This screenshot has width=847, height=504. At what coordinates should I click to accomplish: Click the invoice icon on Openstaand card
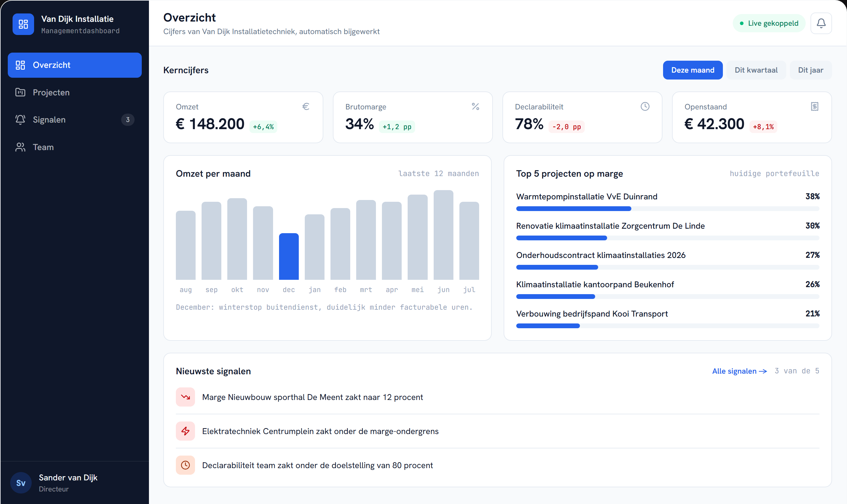click(x=814, y=107)
